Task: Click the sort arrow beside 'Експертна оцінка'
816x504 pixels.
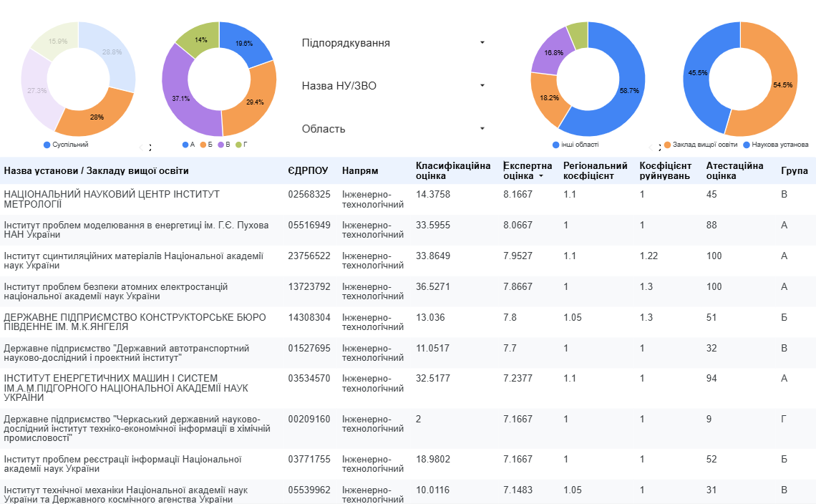Action: click(541, 176)
